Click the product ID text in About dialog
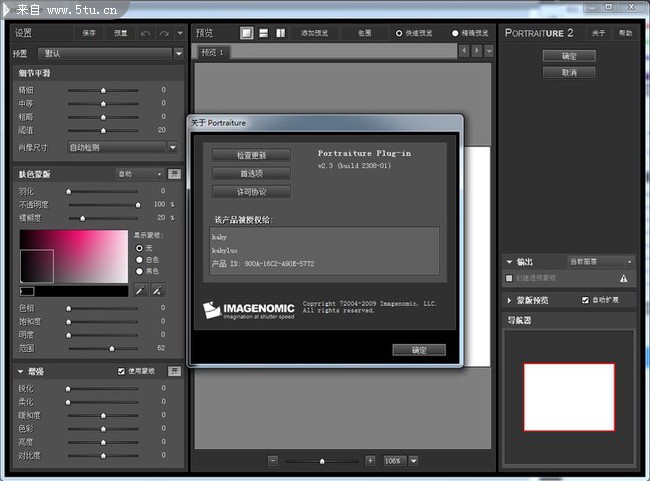Screen dimensions: 650x481 click(x=263, y=264)
